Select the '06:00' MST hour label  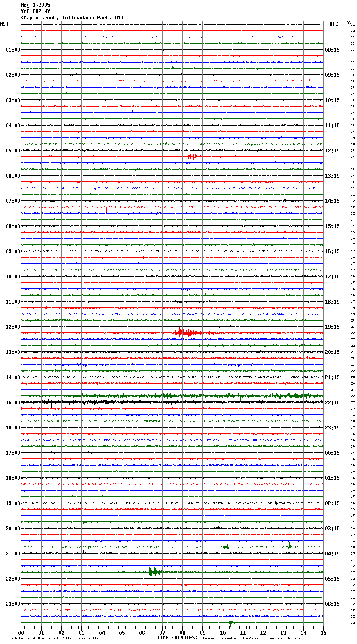(13, 176)
